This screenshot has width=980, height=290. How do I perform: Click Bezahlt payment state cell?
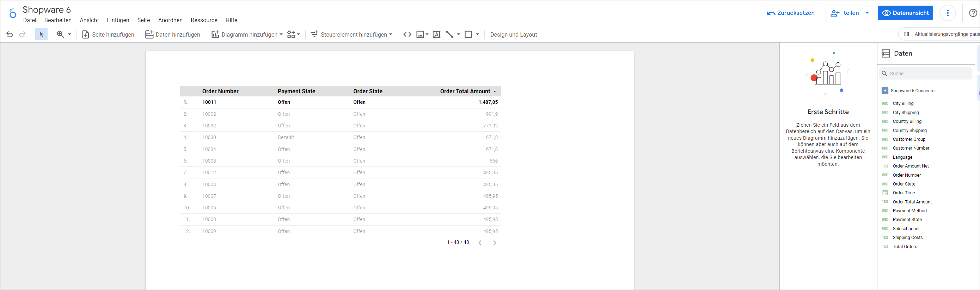pos(286,137)
